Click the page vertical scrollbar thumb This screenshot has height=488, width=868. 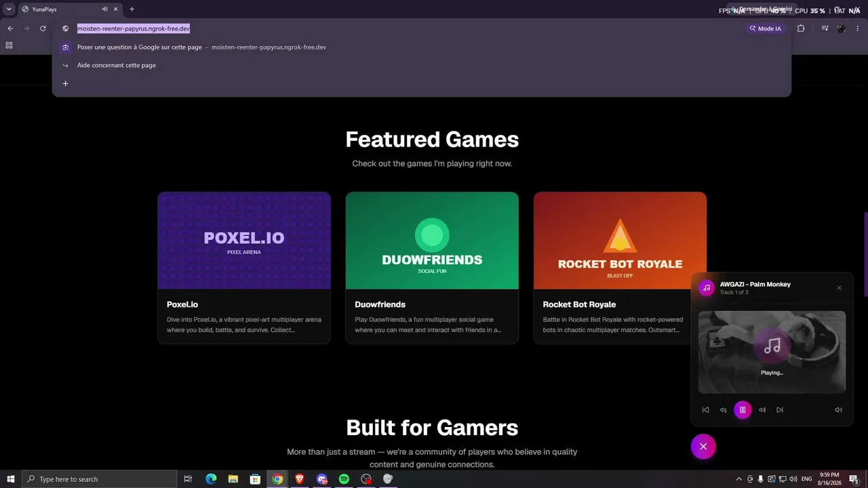pyautogui.click(x=865, y=255)
